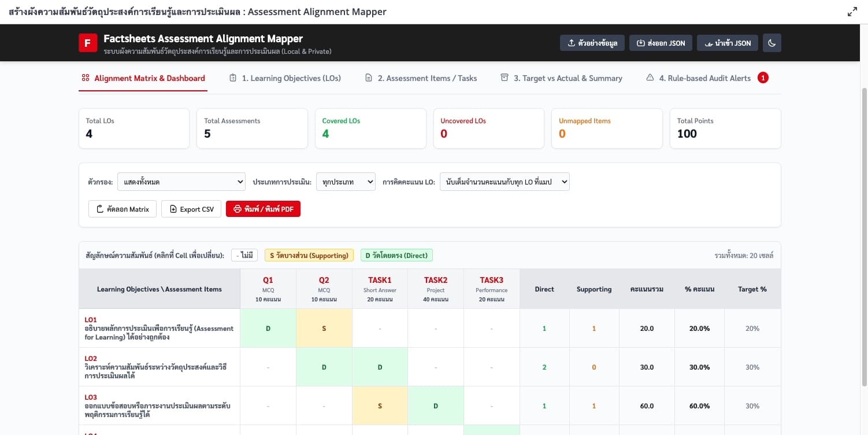The width and height of the screenshot is (868, 435).
Task: Open the ตัวกรอง filter dropdown
Action: 181,182
